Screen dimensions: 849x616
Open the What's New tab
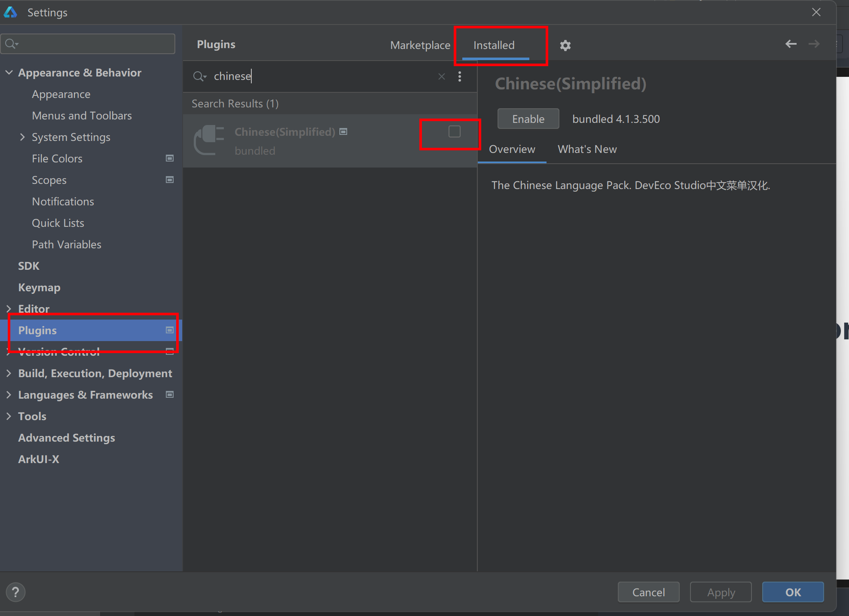click(x=587, y=149)
